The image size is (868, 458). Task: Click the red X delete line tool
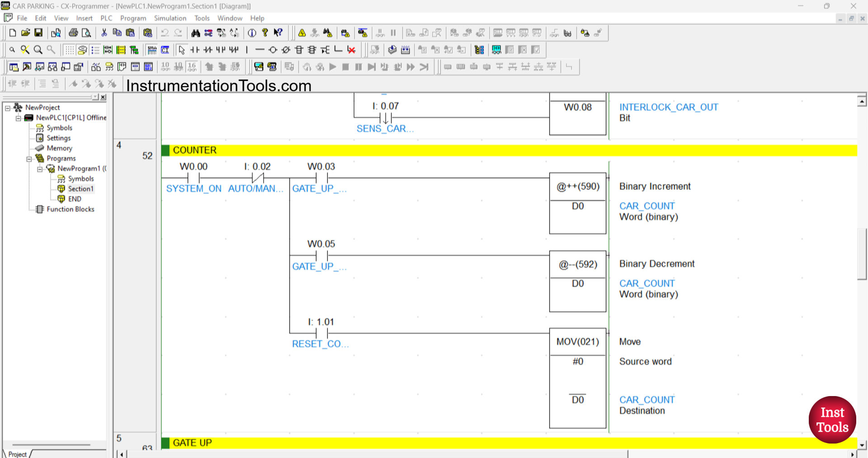351,50
